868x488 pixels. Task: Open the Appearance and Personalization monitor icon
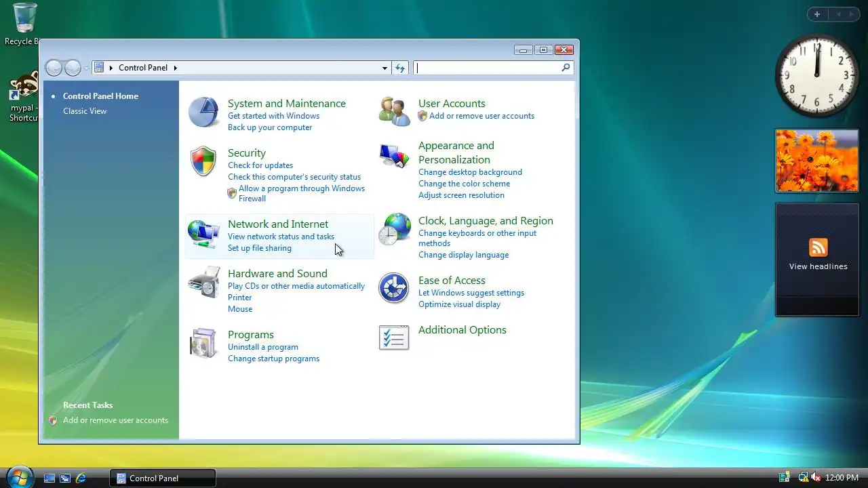coord(394,156)
